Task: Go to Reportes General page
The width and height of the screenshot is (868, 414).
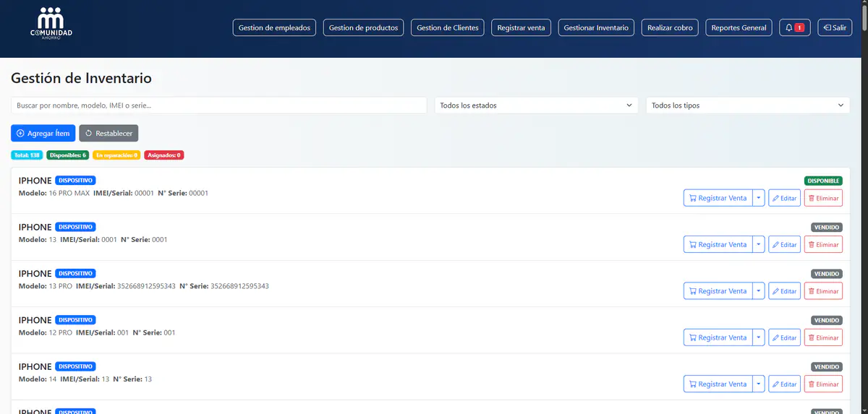Action: tap(739, 27)
